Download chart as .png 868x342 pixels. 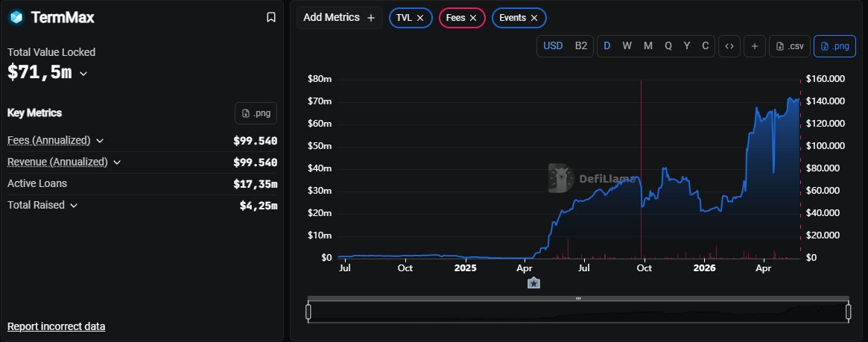pyautogui.click(x=834, y=46)
